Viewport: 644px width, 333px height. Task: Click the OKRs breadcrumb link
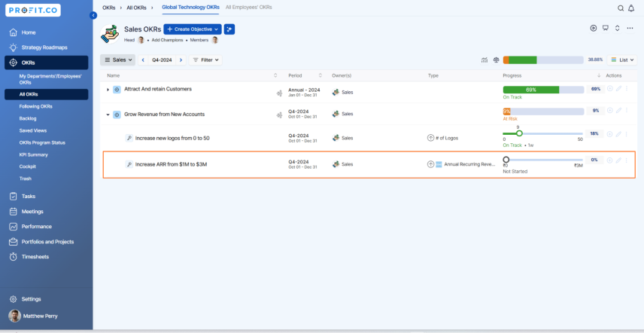coord(109,8)
